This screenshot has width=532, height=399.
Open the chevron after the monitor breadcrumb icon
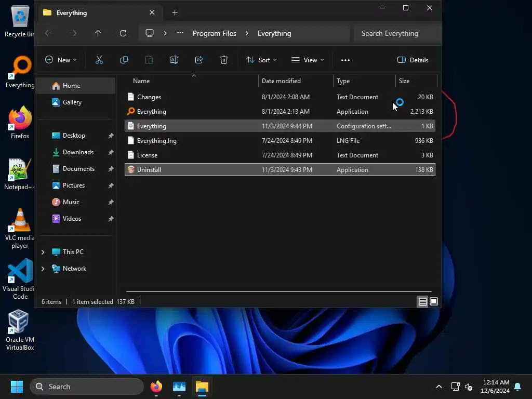pyautogui.click(x=165, y=33)
